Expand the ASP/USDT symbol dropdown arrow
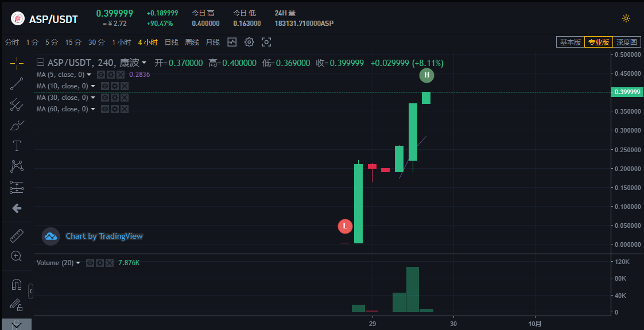This screenshot has height=330, width=644. 143,63
